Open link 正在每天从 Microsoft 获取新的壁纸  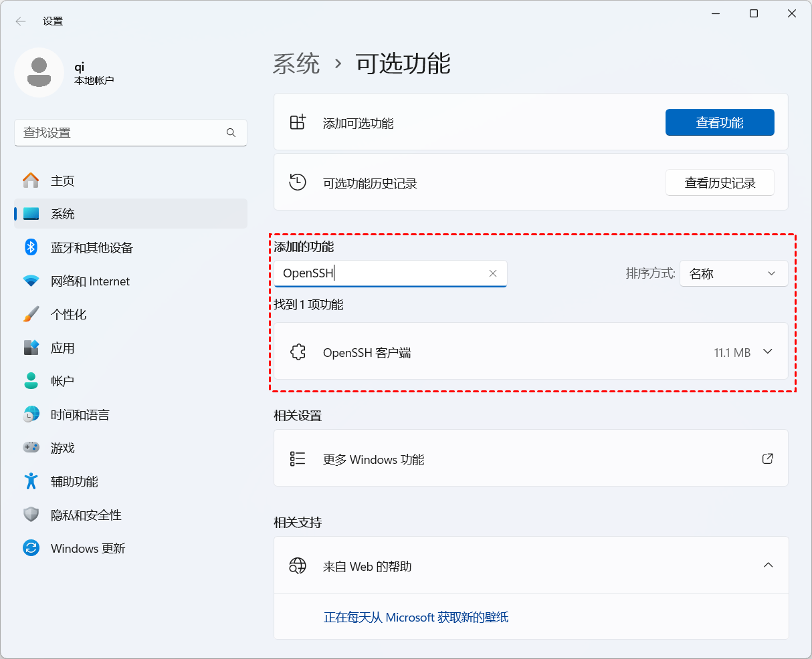416,617
